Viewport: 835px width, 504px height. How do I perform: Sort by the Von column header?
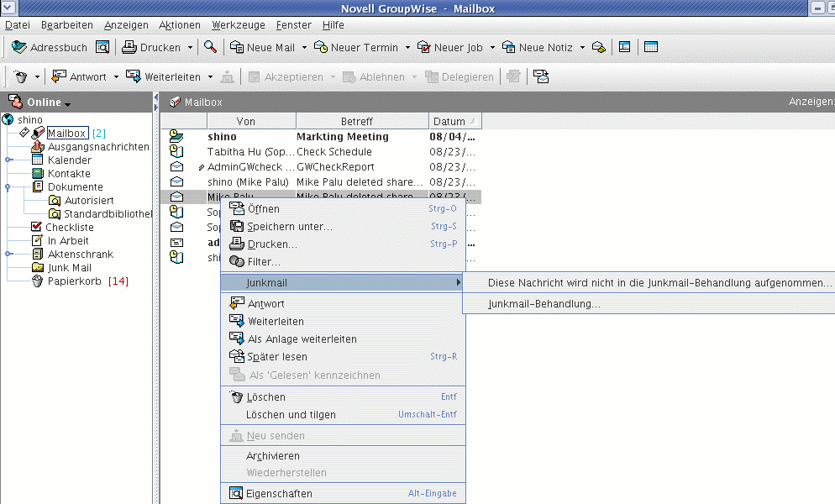[x=251, y=122]
